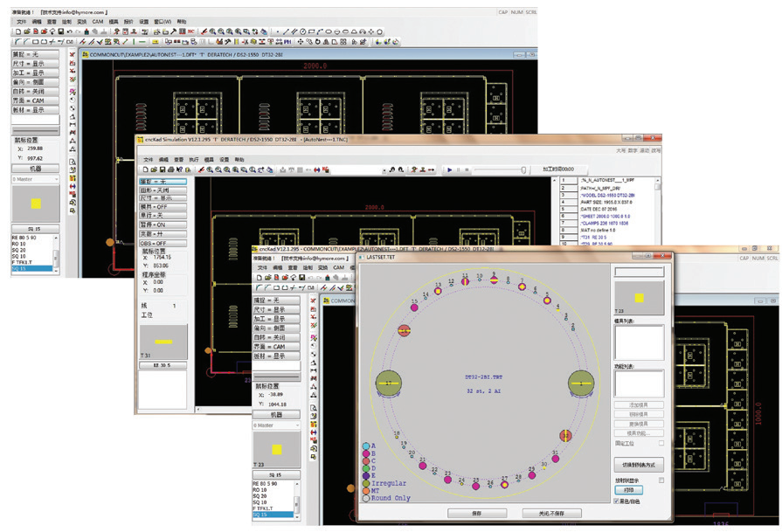Click the Irregular legend color circle
The width and height of the screenshot is (782, 532).
click(x=366, y=483)
